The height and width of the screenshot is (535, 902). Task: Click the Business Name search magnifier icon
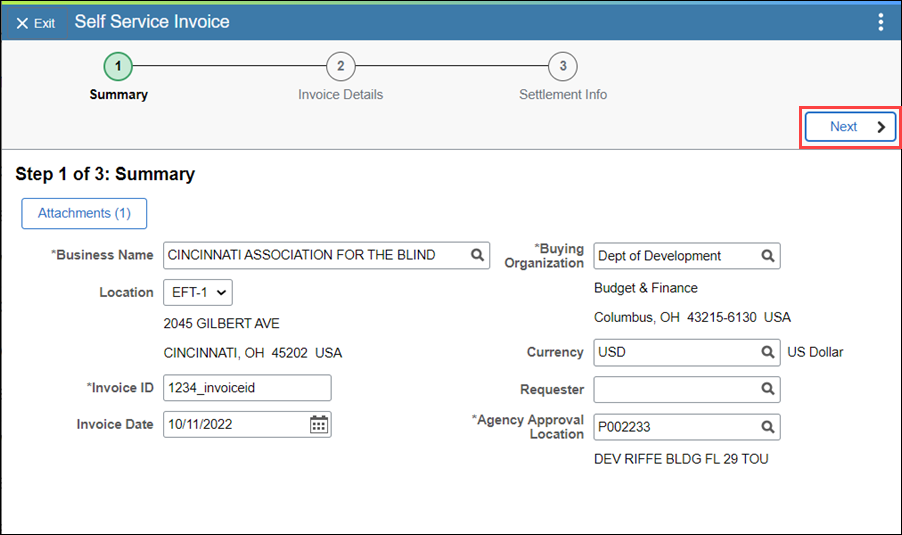(477, 255)
